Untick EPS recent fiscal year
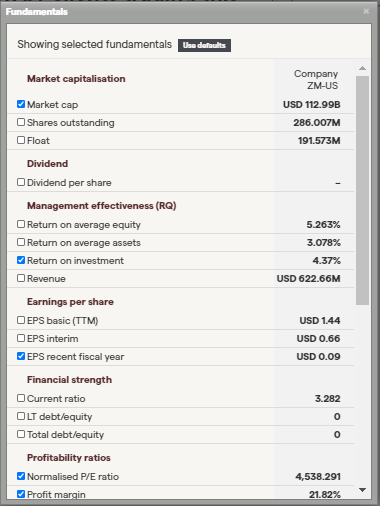The image size is (380, 506). [x=21, y=356]
